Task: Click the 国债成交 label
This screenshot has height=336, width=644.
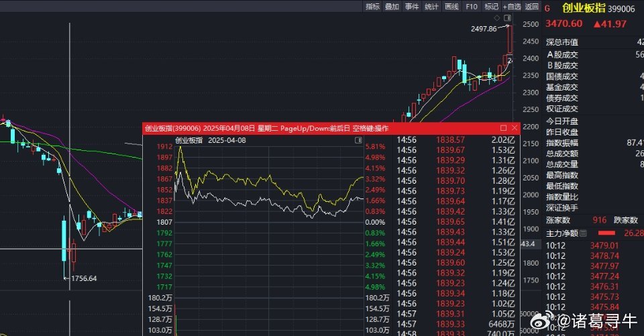Action: tap(562, 76)
